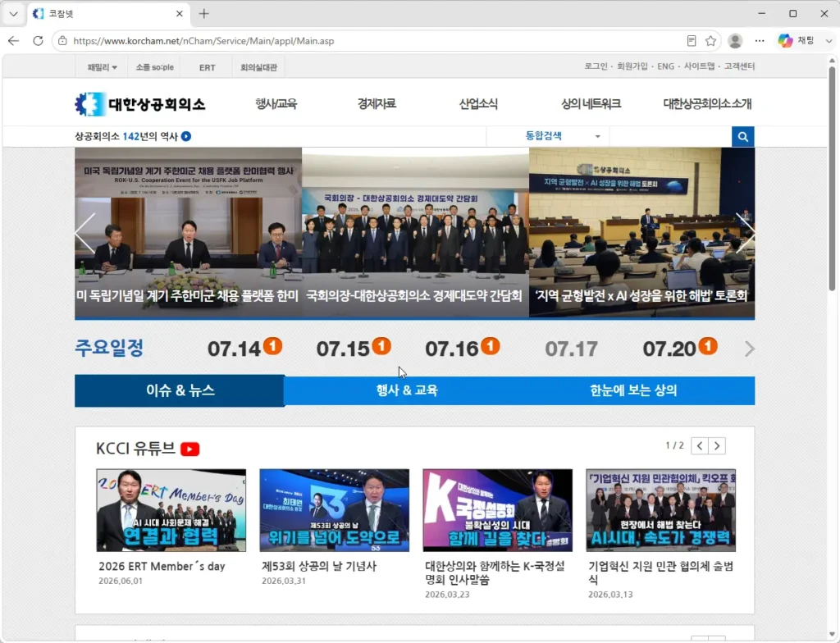Click the 주요일정 heading
The height and width of the screenshot is (643, 840).
coord(109,348)
